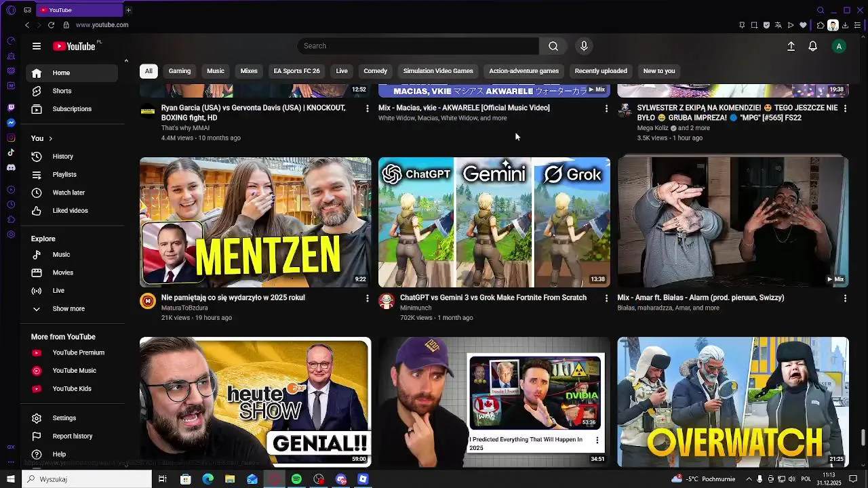Open Easy Setup sliders icon
Viewport: 868px width, 488px height.
[857, 25]
